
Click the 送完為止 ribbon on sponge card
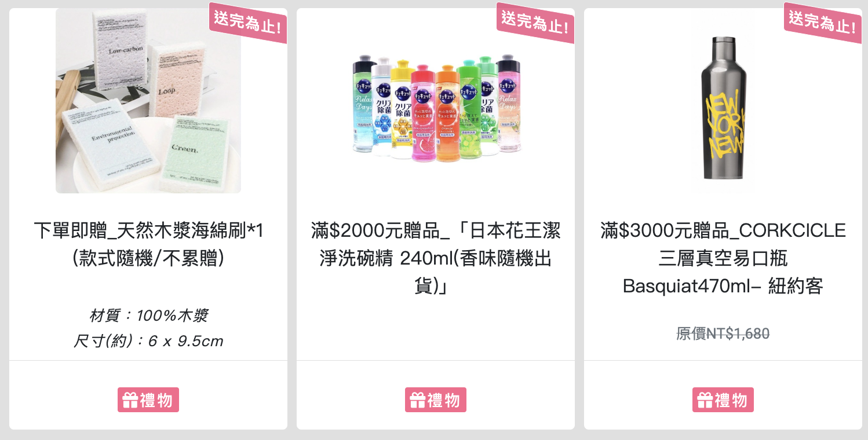click(249, 23)
